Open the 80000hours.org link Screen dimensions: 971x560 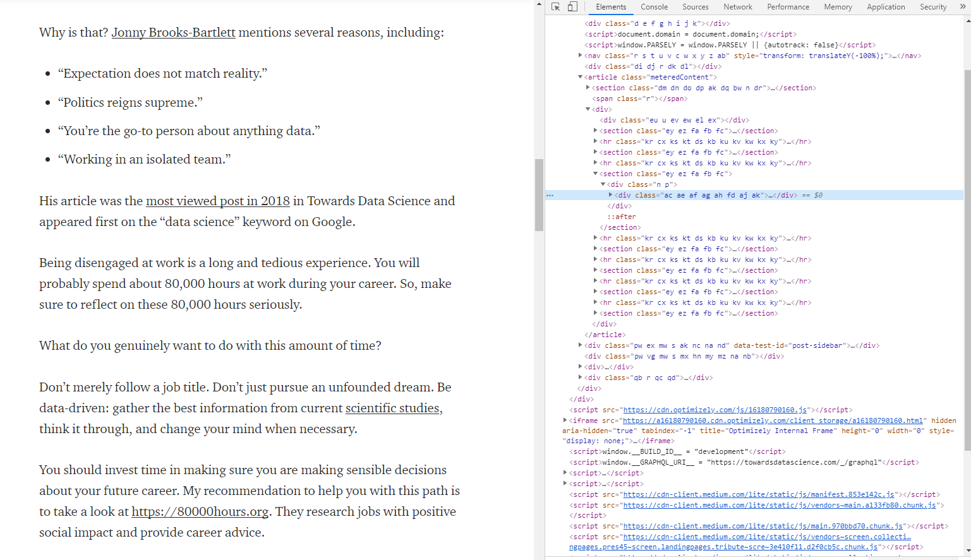[x=200, y=511]
